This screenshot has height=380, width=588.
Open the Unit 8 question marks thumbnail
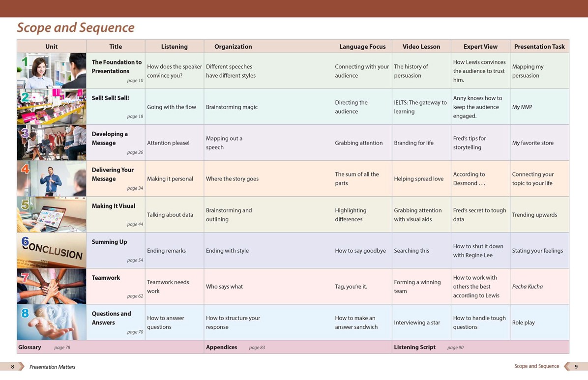tap(52, 322)
